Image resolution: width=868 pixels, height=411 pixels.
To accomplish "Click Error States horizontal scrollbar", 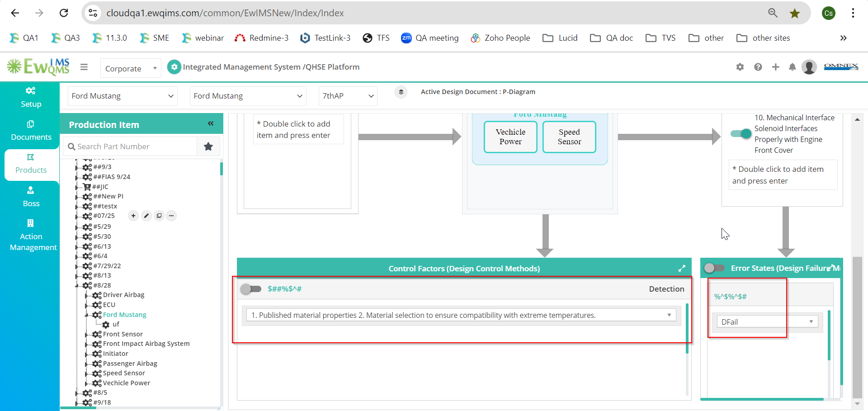I will click(762, 399).
